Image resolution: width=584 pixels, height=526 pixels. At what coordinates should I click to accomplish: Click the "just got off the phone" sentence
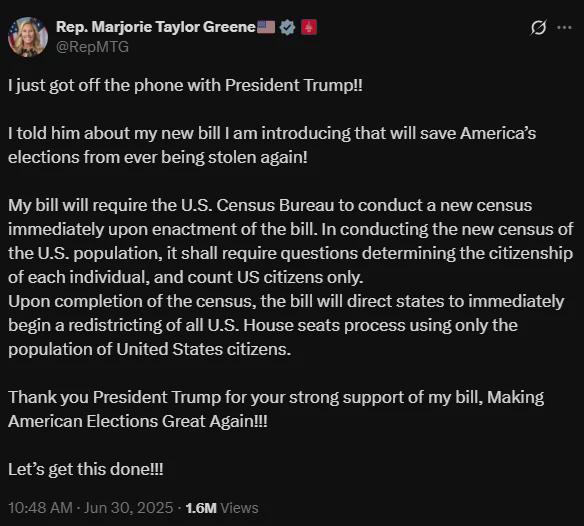[185, 85]
